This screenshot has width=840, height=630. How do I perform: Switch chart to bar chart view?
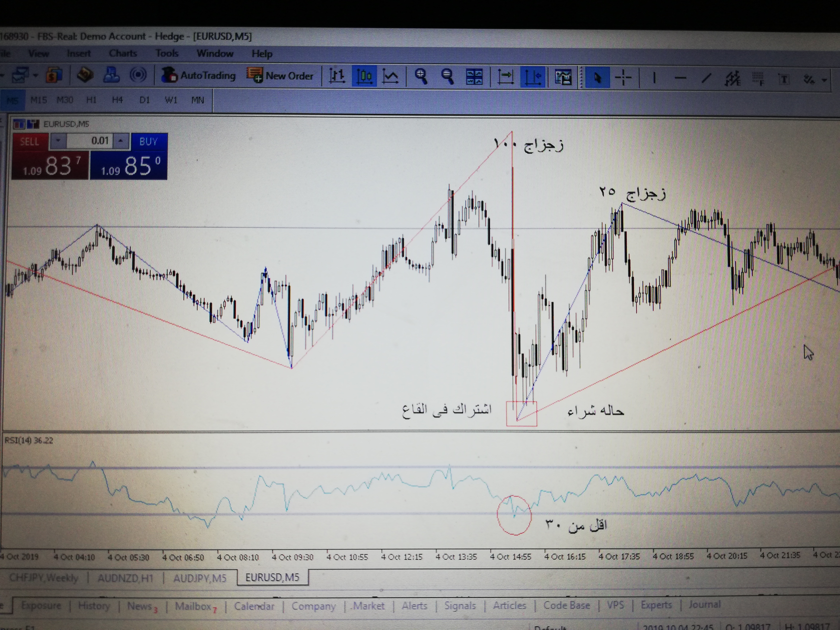(337, 76)
